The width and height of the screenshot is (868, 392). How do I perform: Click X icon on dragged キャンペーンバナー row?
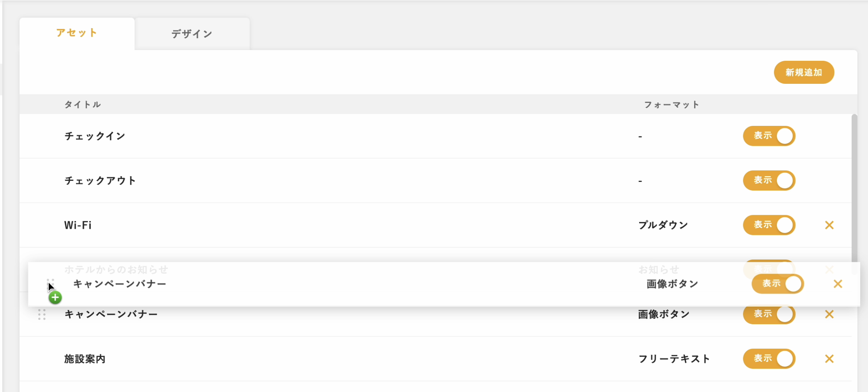(838, 284)
